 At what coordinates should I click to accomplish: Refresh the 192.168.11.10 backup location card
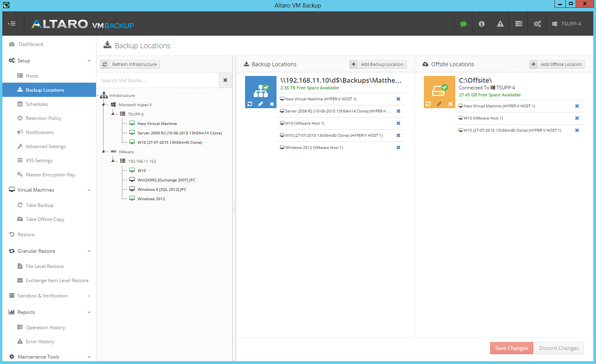[x=250, y=103]
